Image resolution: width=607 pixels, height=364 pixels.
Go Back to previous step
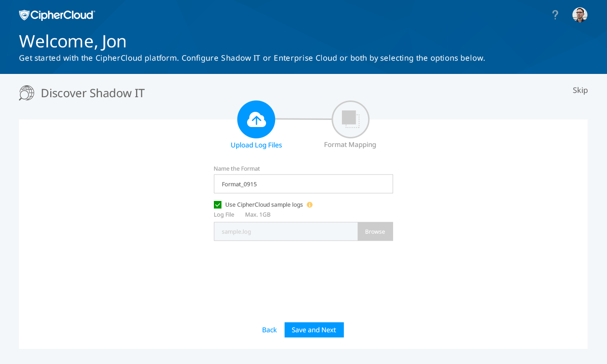point(269,330)
